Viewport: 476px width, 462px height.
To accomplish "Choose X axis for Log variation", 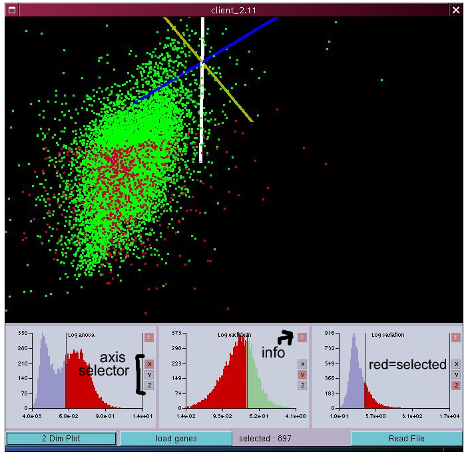I will (x=456, y=364).
